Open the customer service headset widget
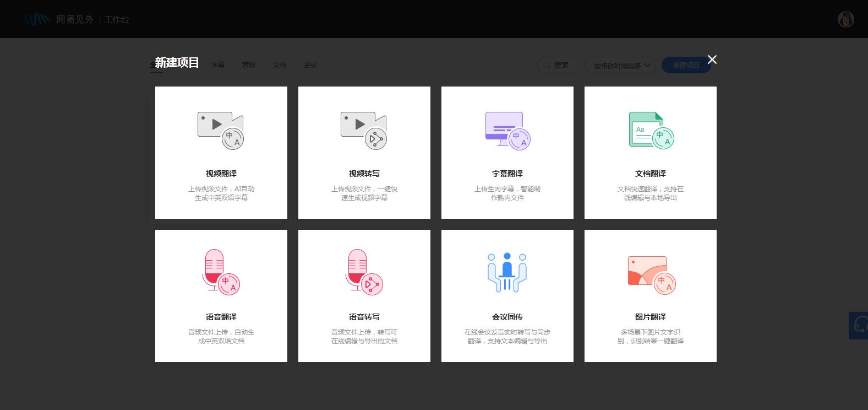 [x=859, y=325]
